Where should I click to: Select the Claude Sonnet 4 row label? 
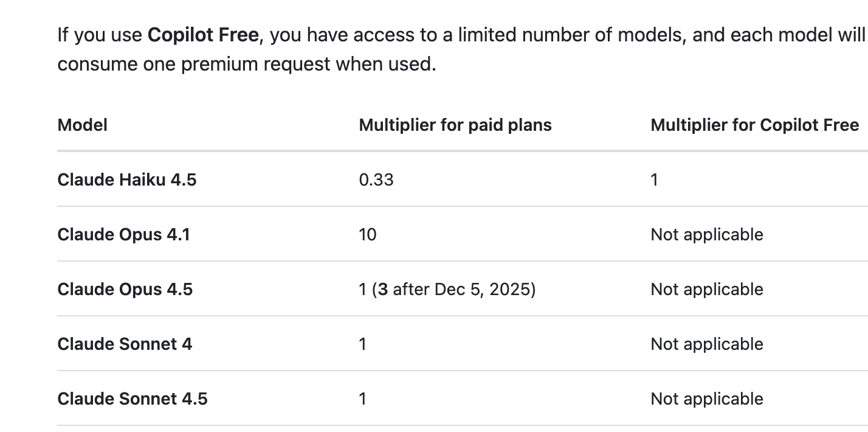tap(125, 344)
